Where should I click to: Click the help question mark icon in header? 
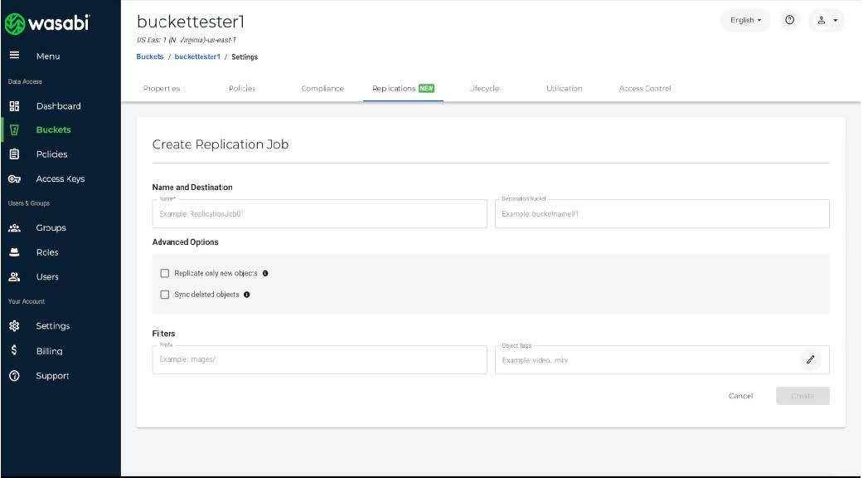point(789,21)
